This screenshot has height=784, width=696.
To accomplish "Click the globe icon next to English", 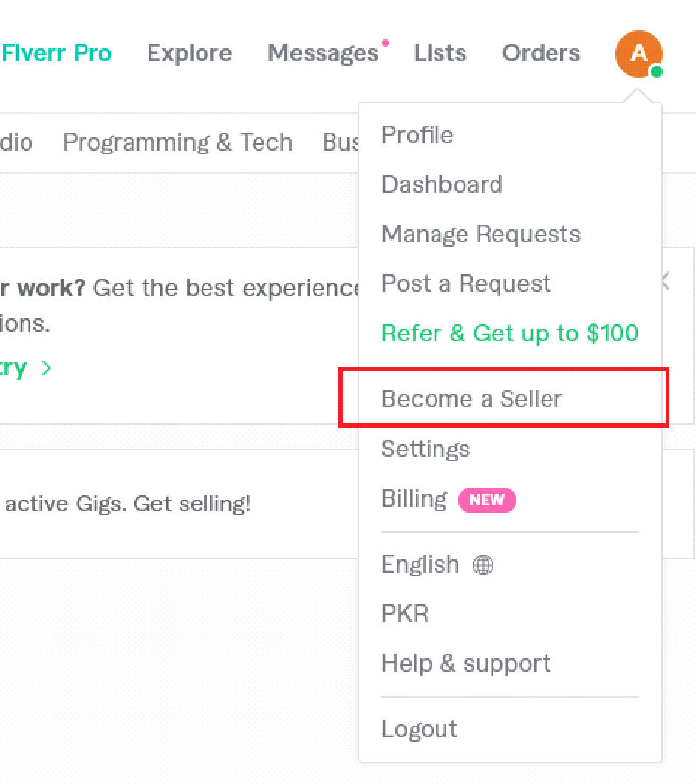I will 483,565.
